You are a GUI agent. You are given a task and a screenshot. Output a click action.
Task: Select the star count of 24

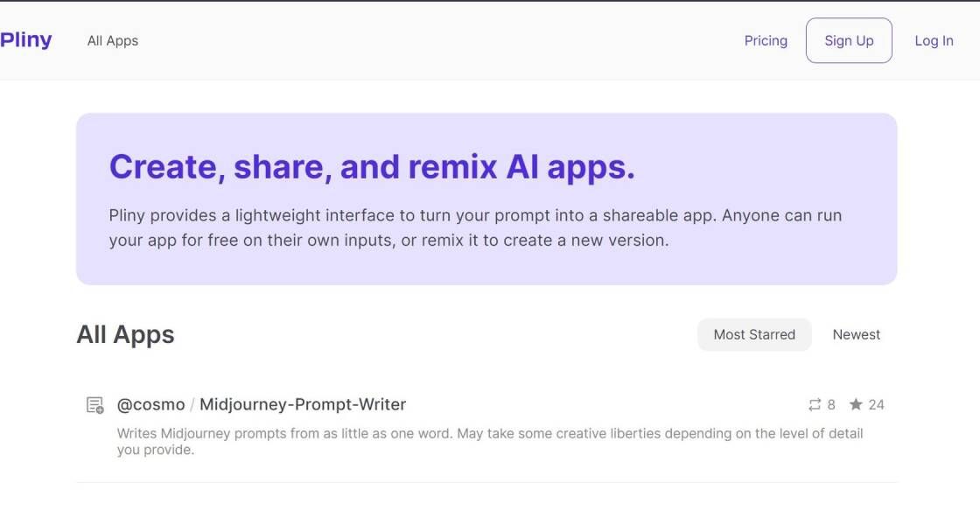876,405
